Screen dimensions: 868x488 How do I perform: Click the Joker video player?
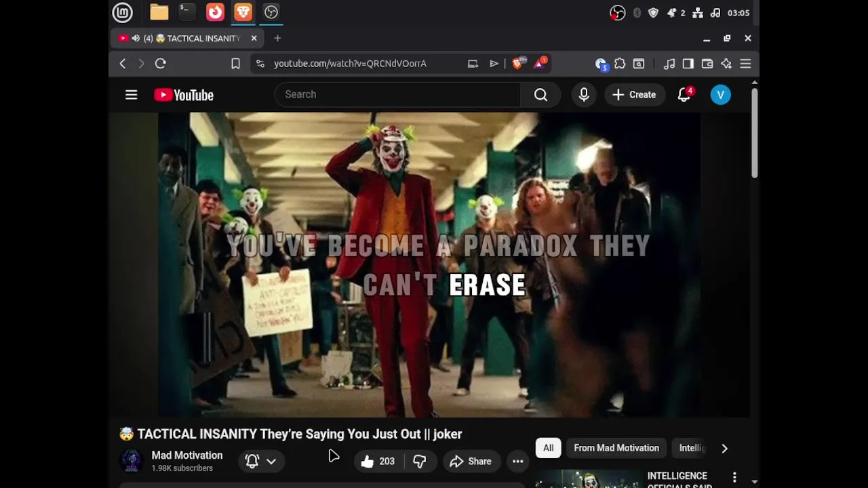429,264
